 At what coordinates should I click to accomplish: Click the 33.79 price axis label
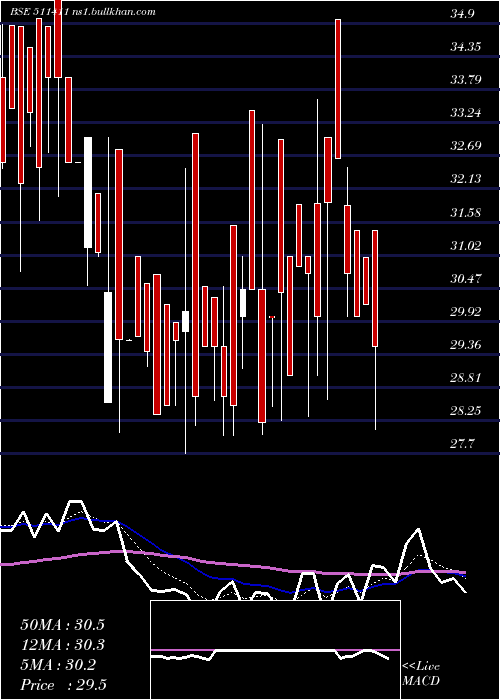tap(468, 80)
